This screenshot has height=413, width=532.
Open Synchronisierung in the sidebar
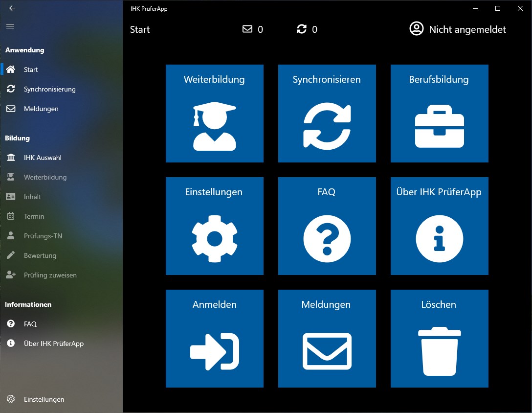49,90
